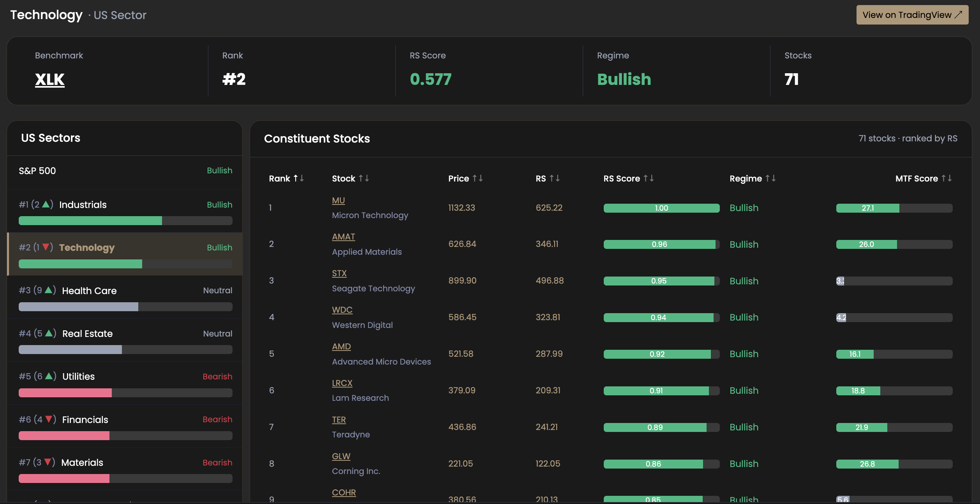This screenshot has width=980, height=504.
Task: Select the Health Care sector
Action: point(125,297)
